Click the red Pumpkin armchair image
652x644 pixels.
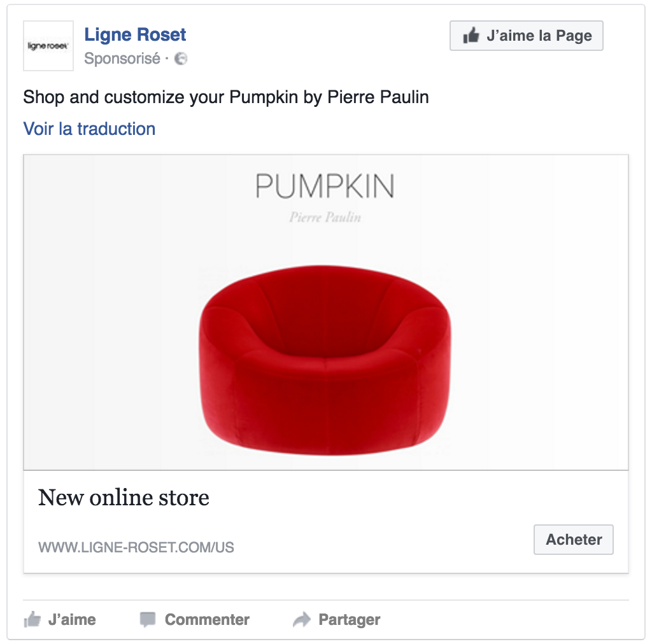click(325, 360)
